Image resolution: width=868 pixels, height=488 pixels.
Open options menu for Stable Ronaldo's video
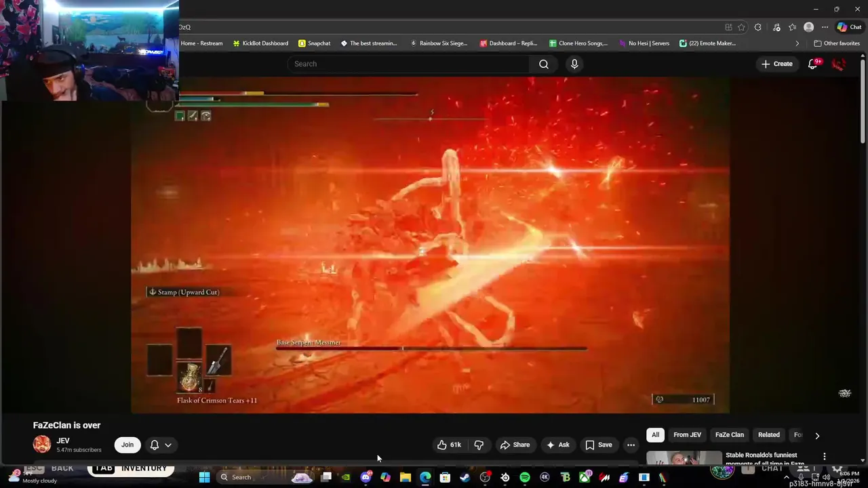825,456
